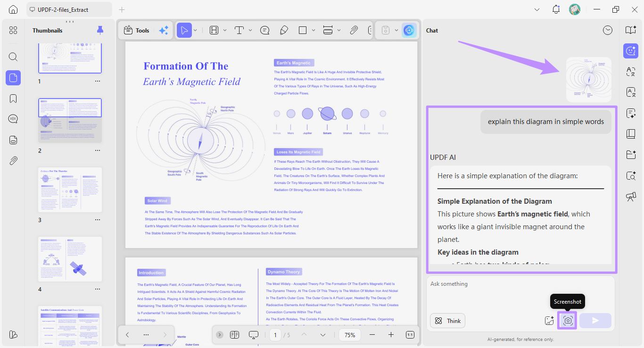Open the layers icon at sidebar bottom

pyautogui.click(x=13, y=334)
